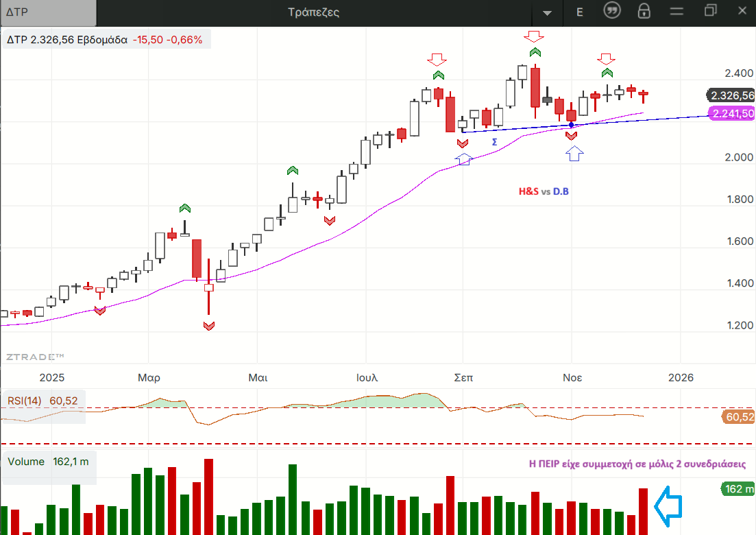Select the red down arrow above October peak
The image size is (756, 535).
(534, 35)
